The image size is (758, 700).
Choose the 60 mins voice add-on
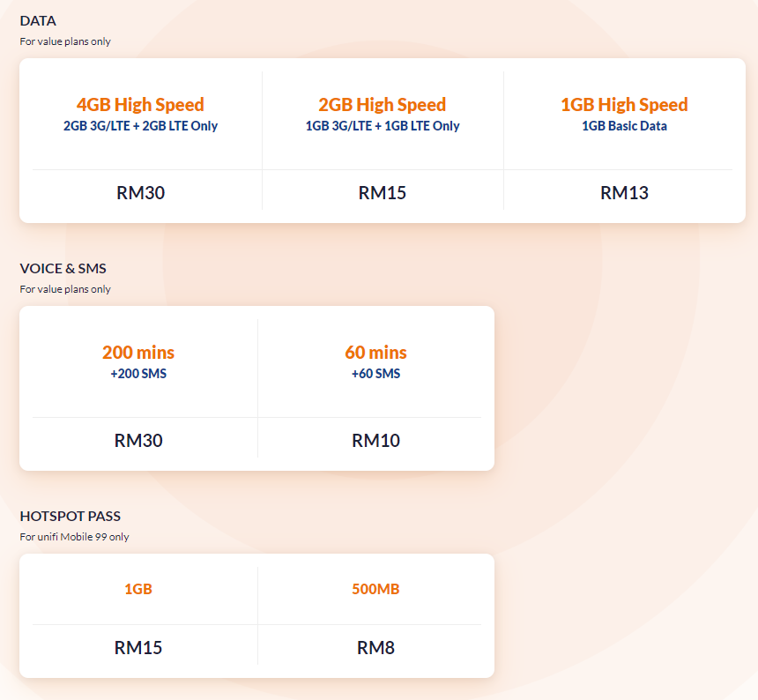point(375,353)
